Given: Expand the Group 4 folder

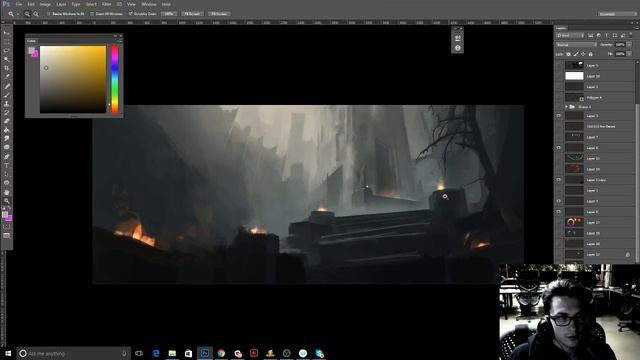Looking at the screenshot, I should tap(567, 107).
